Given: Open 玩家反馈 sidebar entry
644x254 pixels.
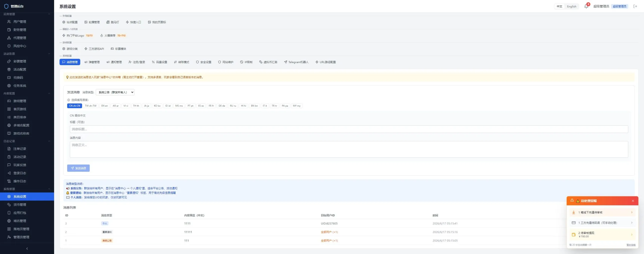Looking at the screenshot, I should [27, 165].
